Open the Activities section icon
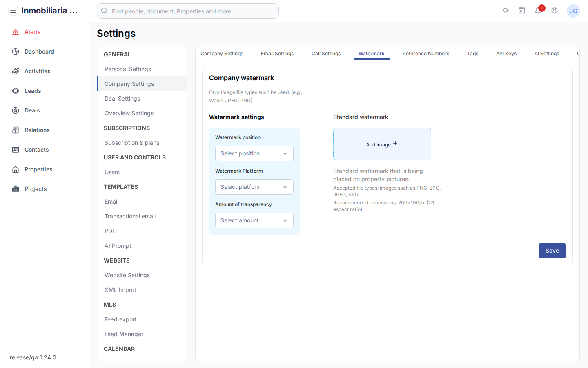The image size is (588, 368). pyautogui.click(x=16, y=71)
